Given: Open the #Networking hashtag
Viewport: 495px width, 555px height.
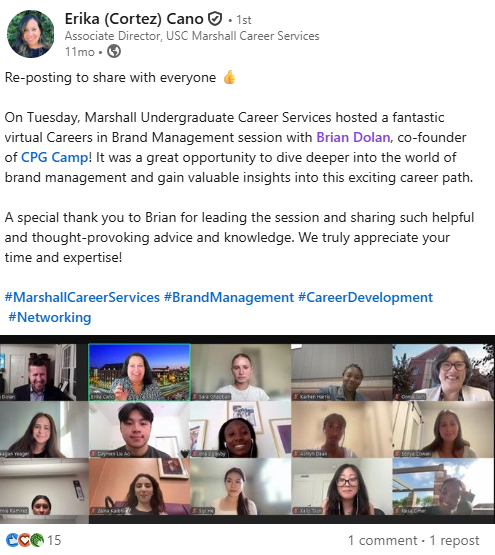Looking at the screenshot, I should click(50, 317).
